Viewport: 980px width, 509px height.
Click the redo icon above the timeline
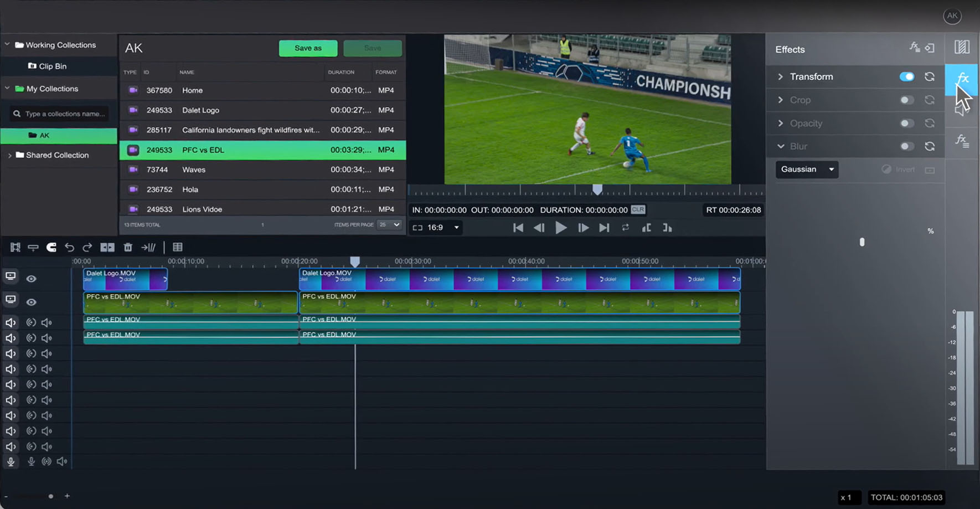[x=87, y=248]
